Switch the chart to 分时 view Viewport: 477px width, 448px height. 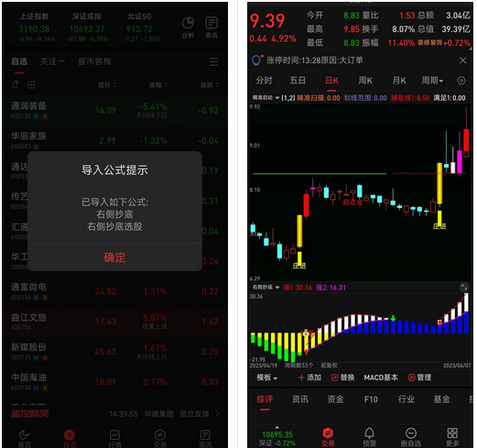pyautogui.click(x=264, y=81)
